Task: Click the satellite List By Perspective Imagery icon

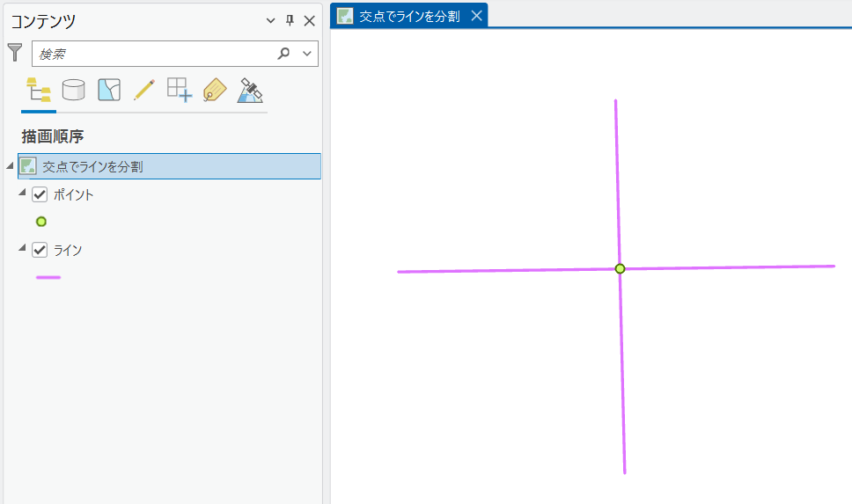Action: point(251,90)
